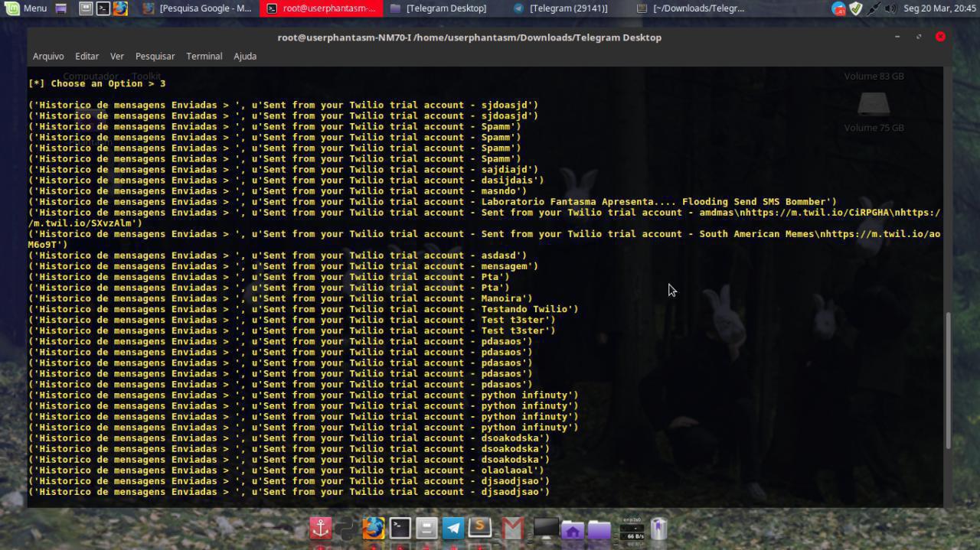Open a terminal from the dock
Image resolution: width=980 pixels, height=550 pixels.
400,528
